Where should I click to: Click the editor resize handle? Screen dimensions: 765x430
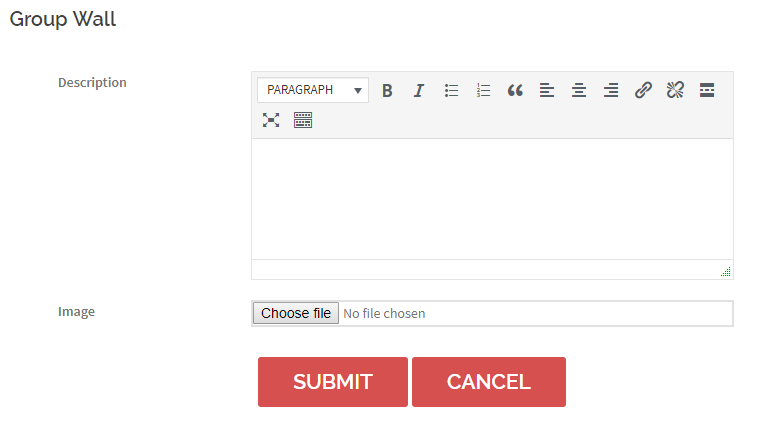726,272
